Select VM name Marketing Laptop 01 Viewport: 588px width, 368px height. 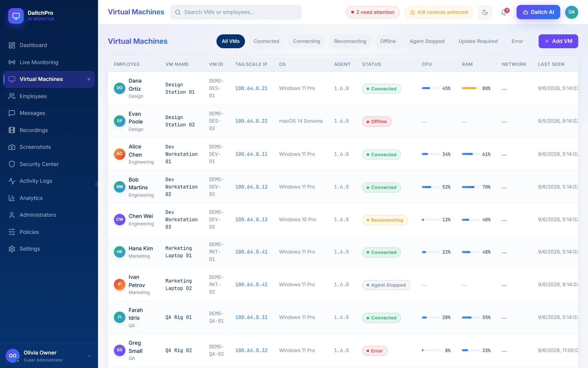point(179,252)
